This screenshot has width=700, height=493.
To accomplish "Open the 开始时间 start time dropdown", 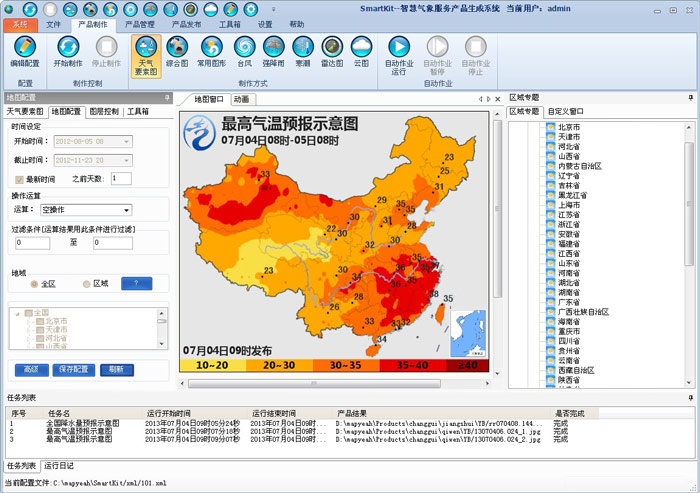I will click(126, 142).
